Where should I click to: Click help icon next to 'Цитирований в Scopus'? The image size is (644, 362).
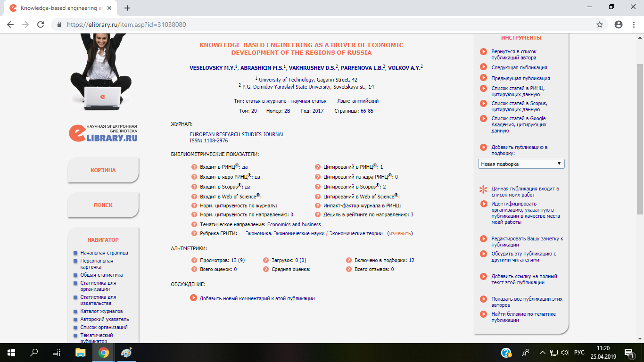(x=318, y=187)
